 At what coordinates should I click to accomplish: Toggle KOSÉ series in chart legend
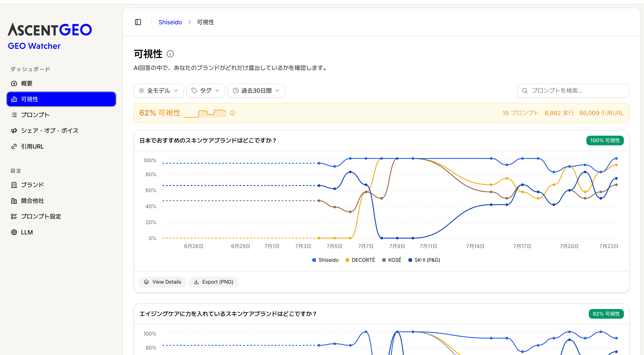tap(391, 260)
